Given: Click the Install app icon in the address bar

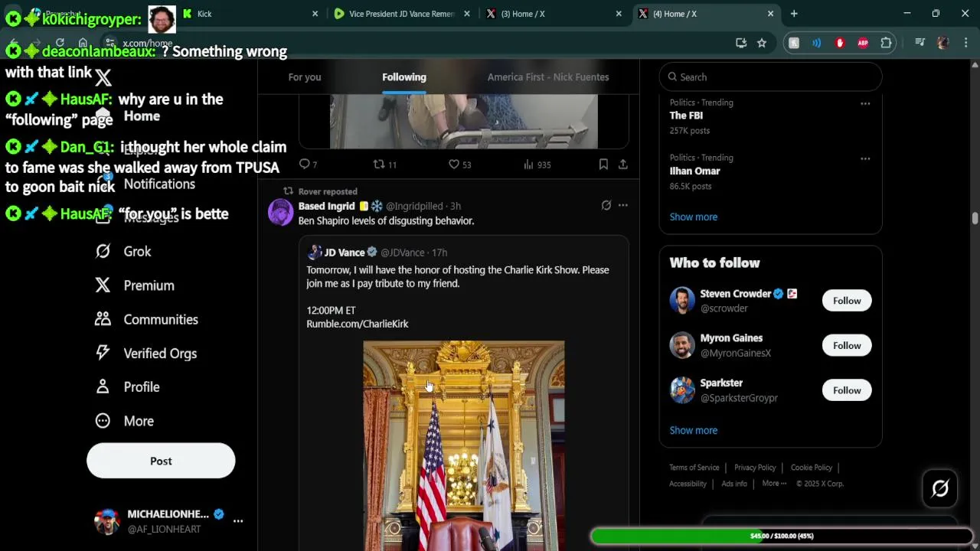Looking at the screenshot, I should click(x=740, y=43).
